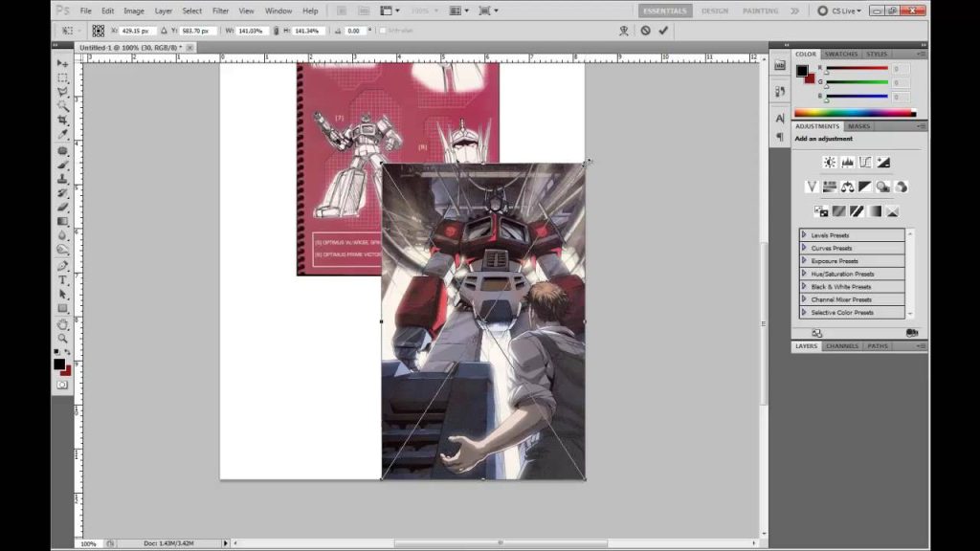Expand Exposure Presets
Screen dimensions: 980x551
point(804,260)
